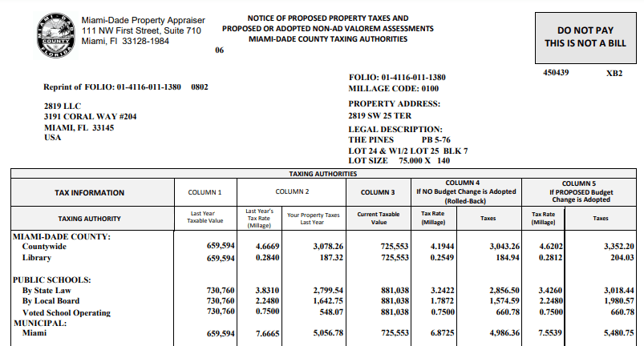Click Countywide last year millage '4.6669'
Viewport: 644px width, 346px height.
coord(267,247)
